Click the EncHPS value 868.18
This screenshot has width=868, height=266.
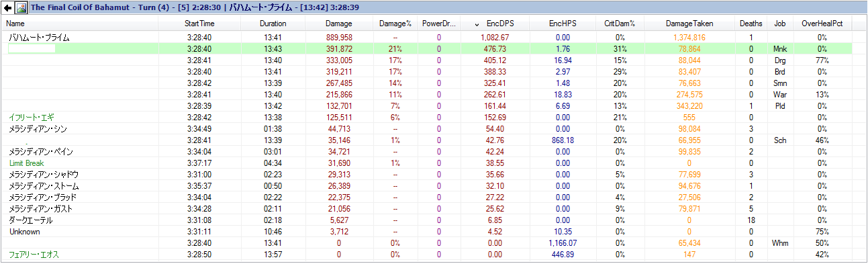coord(563,140)
